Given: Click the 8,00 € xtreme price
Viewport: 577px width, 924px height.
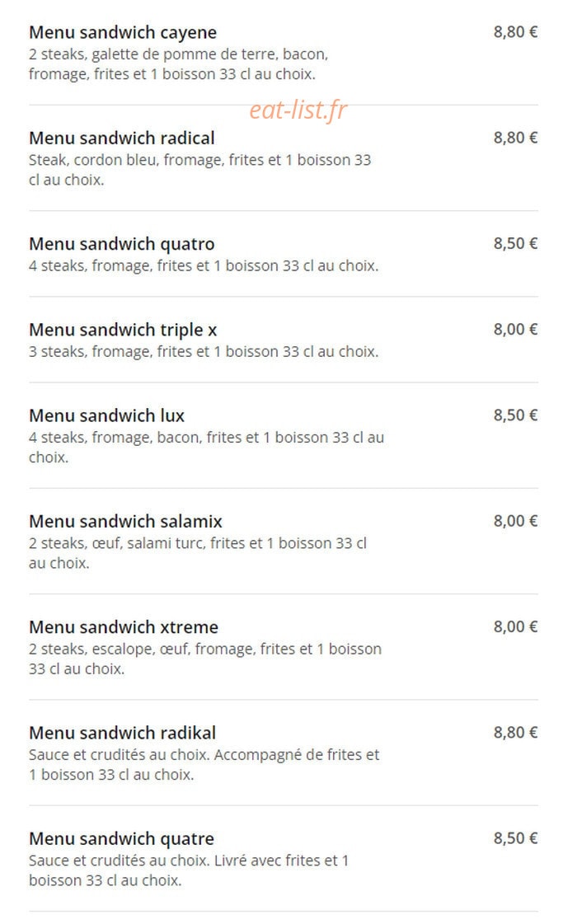Looking at the screenshot, I should (x=515, y=627).
